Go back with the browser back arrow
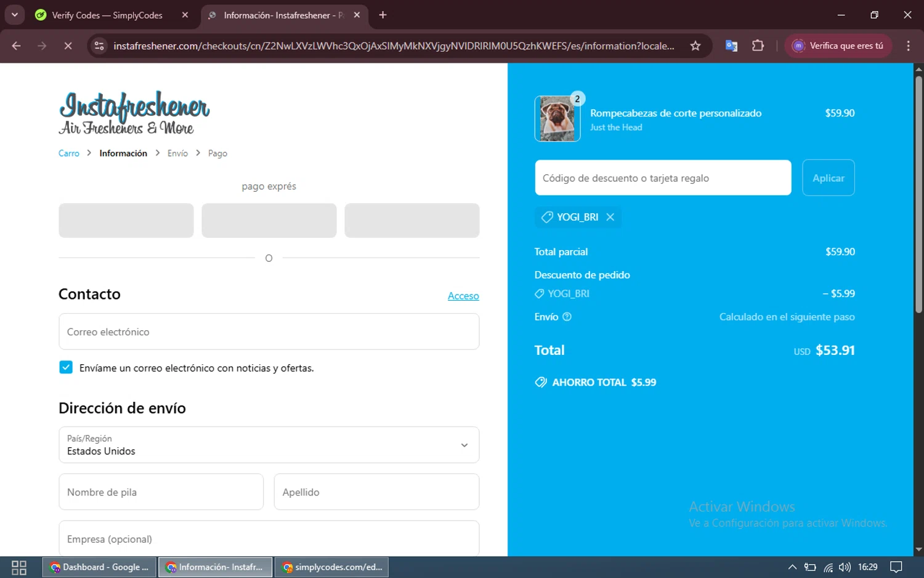Screen dimensions: 924x578 point(17,46)
